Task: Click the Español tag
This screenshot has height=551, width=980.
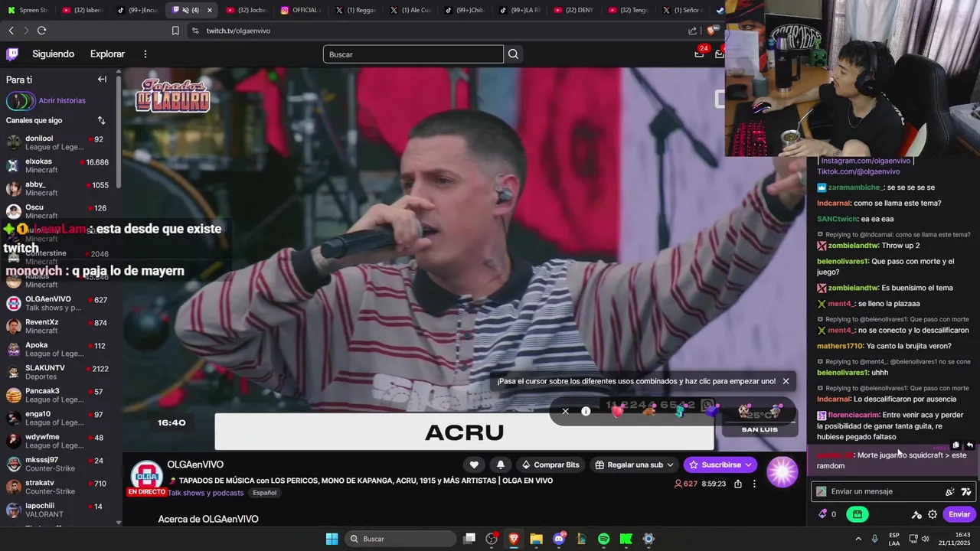Action: pyautogui.click(x=264, y=493)
